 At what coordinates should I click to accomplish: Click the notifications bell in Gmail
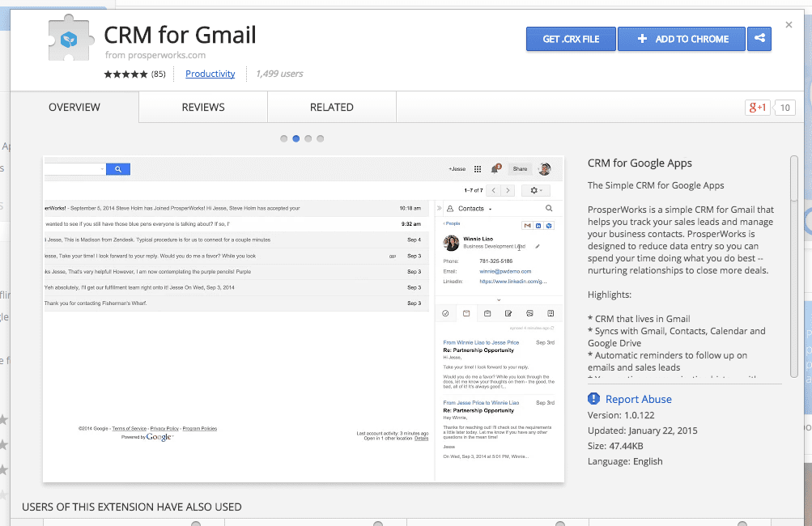pos(494,168)
